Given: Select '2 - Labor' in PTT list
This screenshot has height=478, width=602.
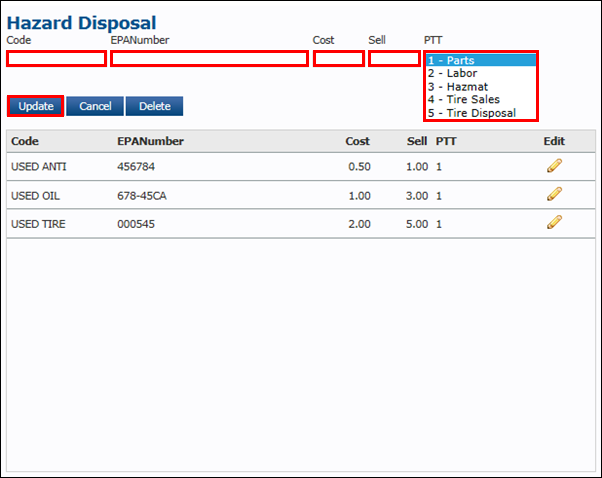Looking at the screenshot, I should pyautogui.click(x=481, y=73).
